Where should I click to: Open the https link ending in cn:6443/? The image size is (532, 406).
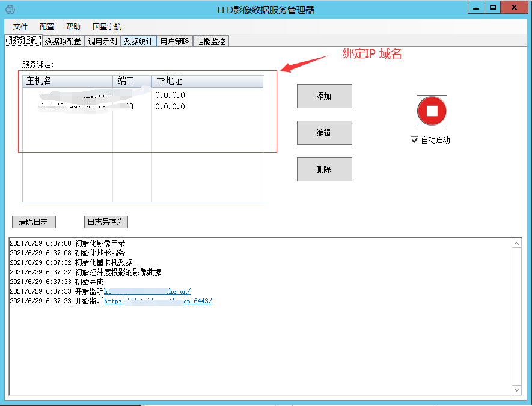pyautogui.click(x=157, y=301)
